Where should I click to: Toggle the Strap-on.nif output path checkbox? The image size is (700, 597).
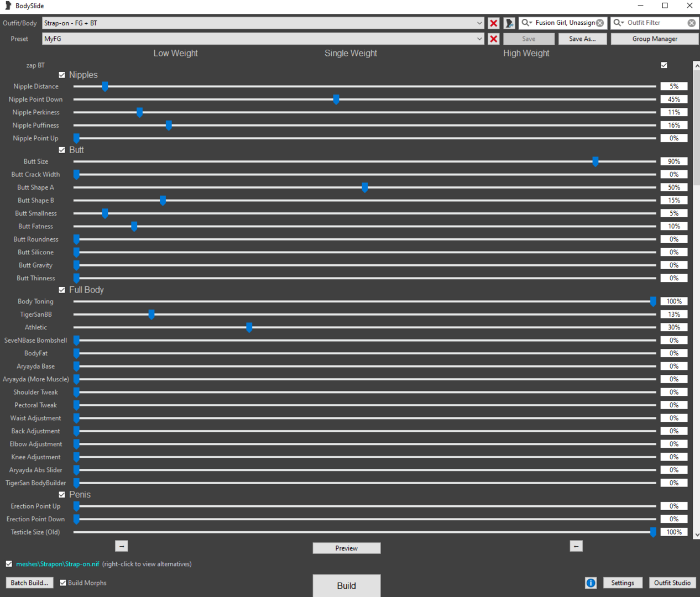click(x=9, y=564)
